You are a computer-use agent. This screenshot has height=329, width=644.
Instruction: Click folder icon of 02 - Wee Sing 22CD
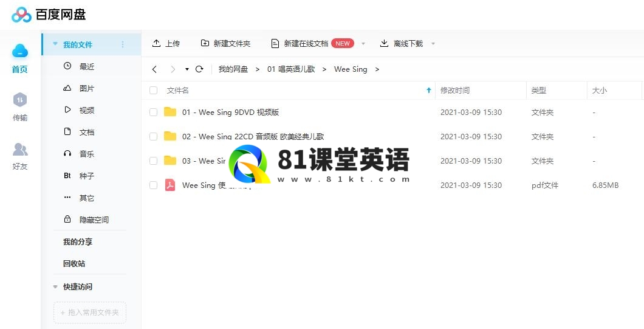coord(170,136)
